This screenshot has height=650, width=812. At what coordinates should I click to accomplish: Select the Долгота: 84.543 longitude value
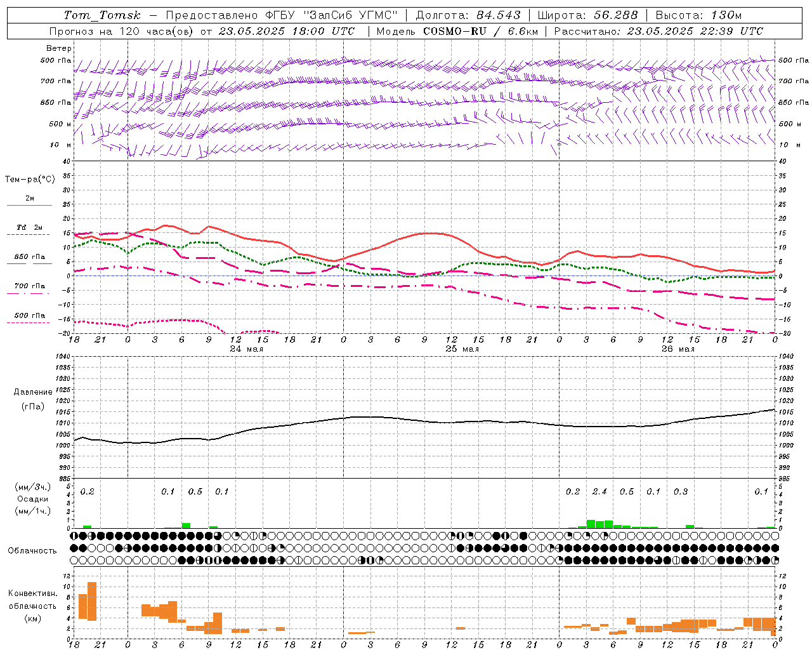(468, 15)
